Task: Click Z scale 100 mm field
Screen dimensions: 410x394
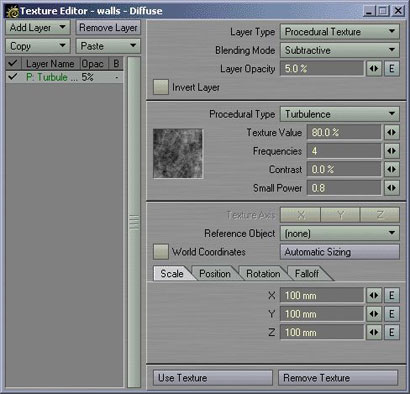Action: [x=322, y=332]
